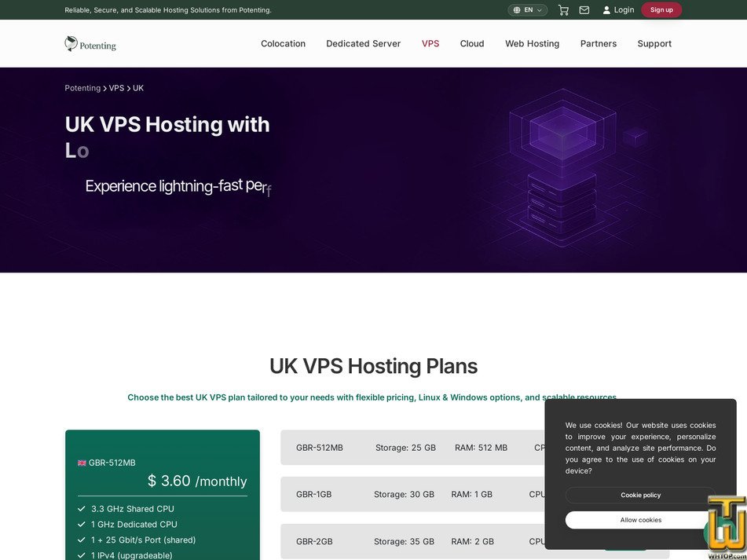Screen dimensions: 747x560
Task: Click the UK flag icon beside GBR-512MB
Action: click(82, 463)
